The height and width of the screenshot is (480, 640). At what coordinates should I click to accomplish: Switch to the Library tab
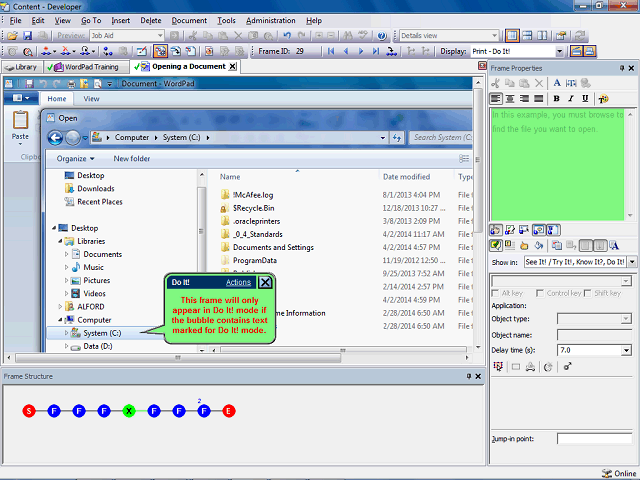pyautogui.click(x=22, y=67)
